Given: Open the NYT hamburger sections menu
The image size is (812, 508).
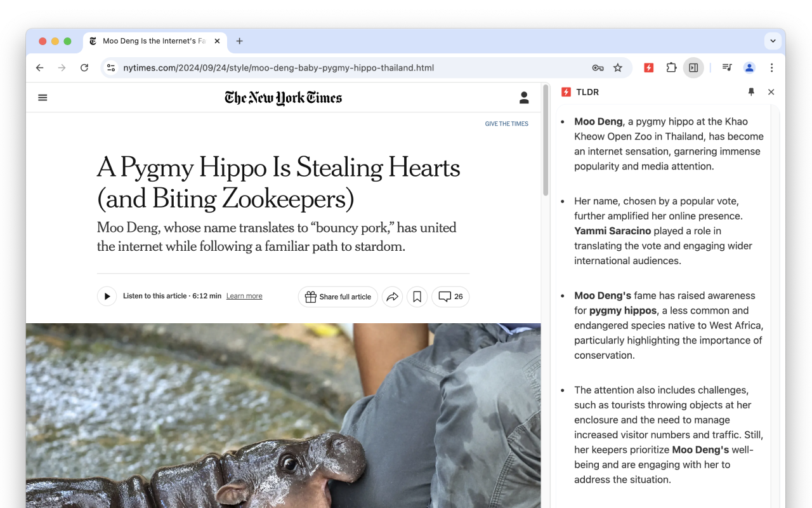Looking at the screenshot, I should coord(43,98).
